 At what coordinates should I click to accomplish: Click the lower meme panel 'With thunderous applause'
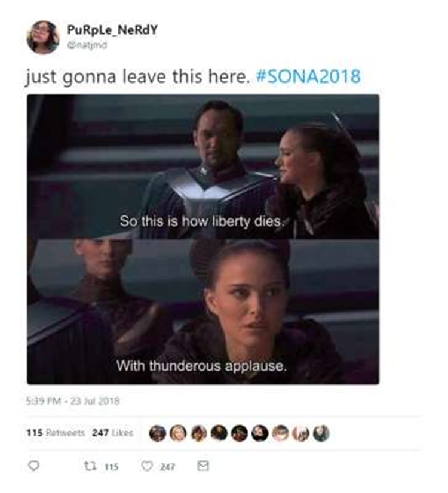click(203, 312)
